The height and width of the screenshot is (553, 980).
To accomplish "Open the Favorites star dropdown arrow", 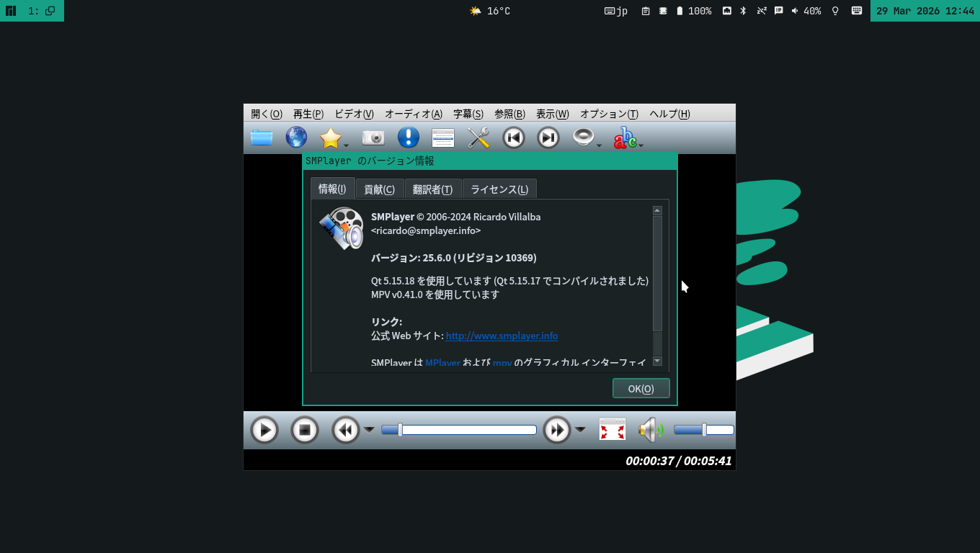I will [347, 145].
